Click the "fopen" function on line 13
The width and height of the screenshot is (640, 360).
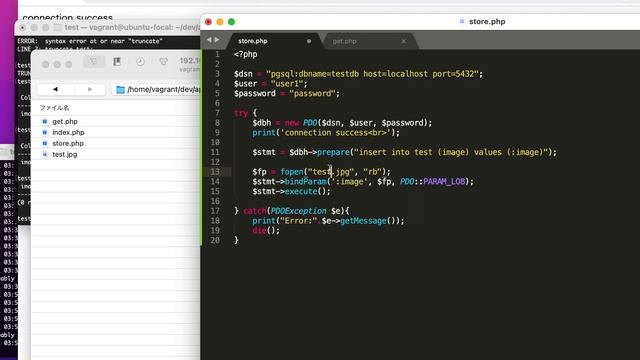pyautogui.click(x=292, y=172)
